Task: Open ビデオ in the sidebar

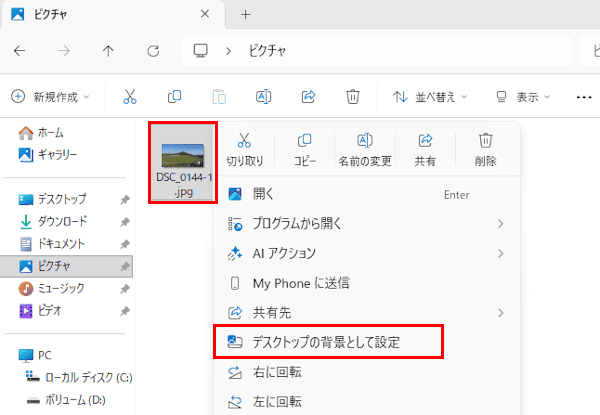Action: (x=67, y=310)
